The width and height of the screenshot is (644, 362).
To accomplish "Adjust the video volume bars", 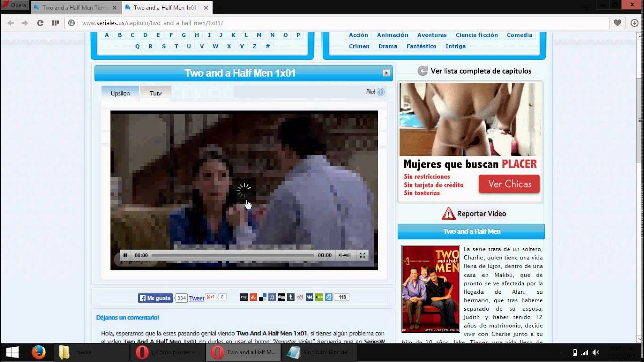I will point(348,255).
